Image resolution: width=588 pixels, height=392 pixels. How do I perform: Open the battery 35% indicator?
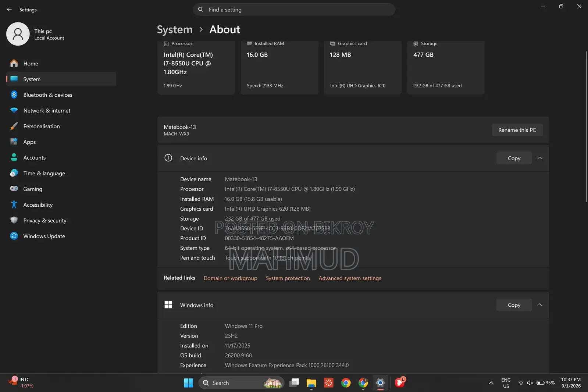click(545, 383)
